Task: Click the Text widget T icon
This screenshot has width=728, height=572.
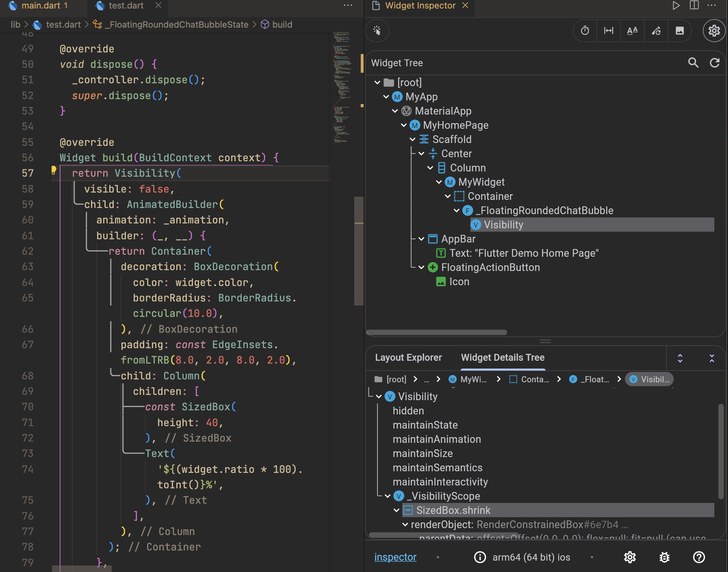Action: pos(441,253)
